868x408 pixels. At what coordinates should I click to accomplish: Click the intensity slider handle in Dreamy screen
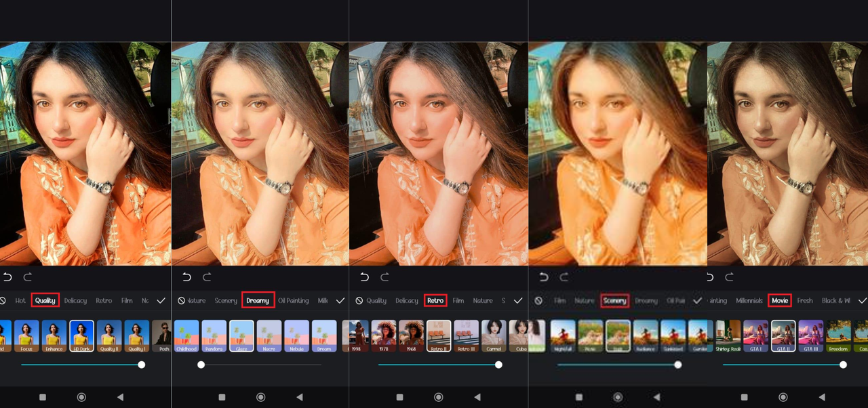click(201, 365)
